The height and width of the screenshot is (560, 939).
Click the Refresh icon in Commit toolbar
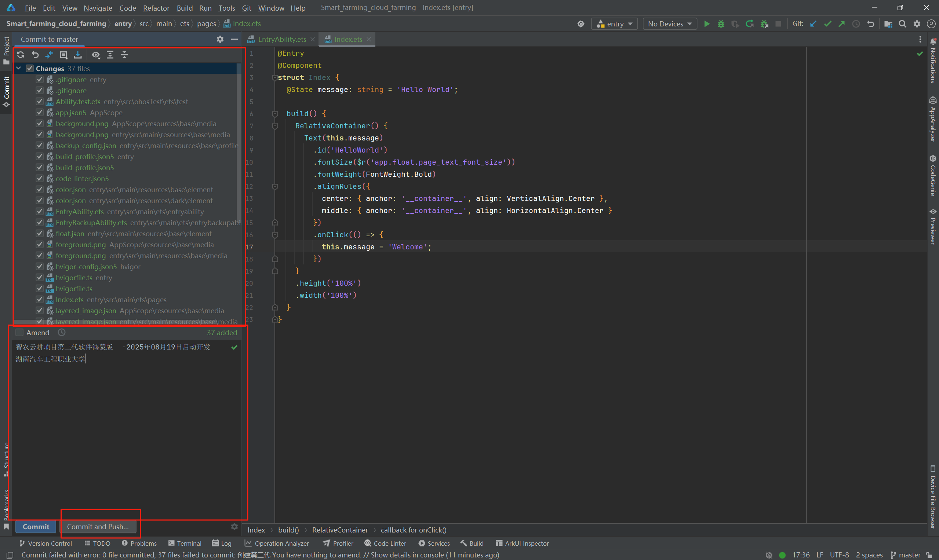pos(21,55)
